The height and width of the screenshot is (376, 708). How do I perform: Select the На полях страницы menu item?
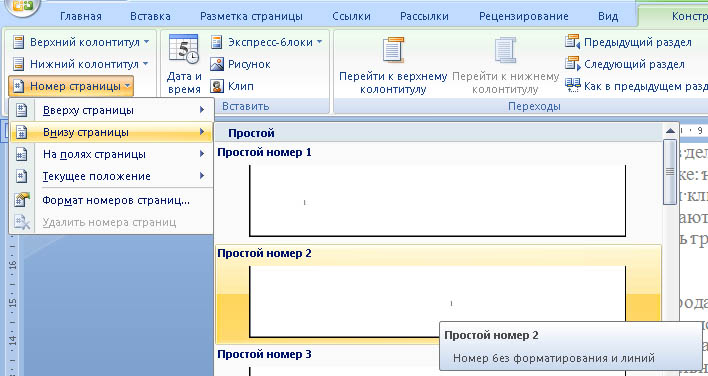(111, 154)
